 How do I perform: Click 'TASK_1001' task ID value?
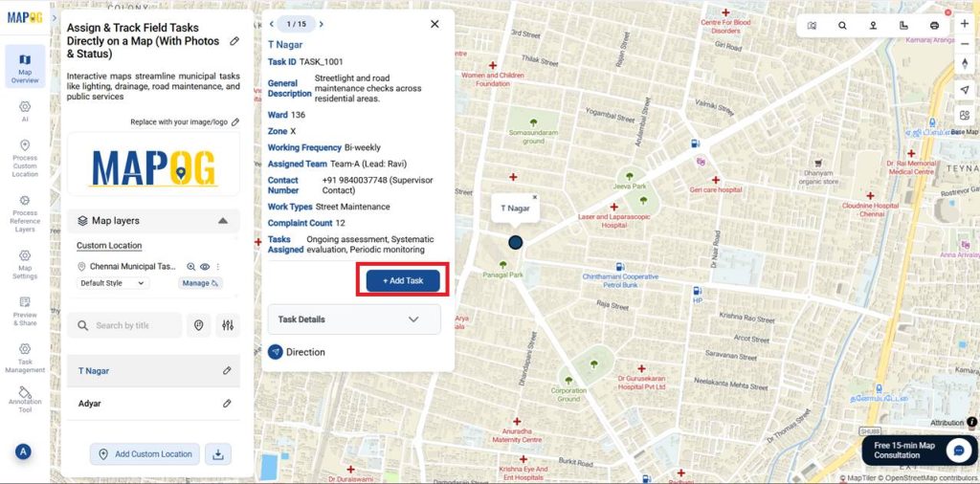coord(322,62)
